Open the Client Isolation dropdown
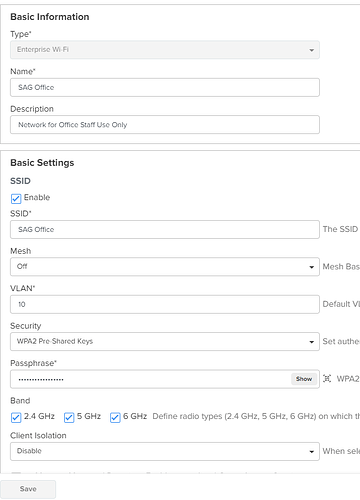The width and height of the screenshot is (360, 500). pos(165,451)
